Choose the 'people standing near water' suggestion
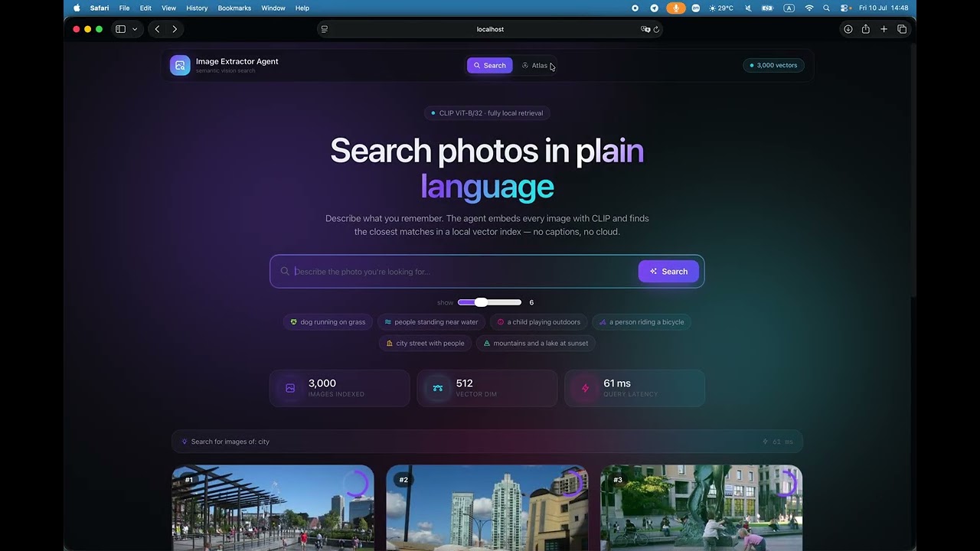980x551 pixels. click(431, 322)
